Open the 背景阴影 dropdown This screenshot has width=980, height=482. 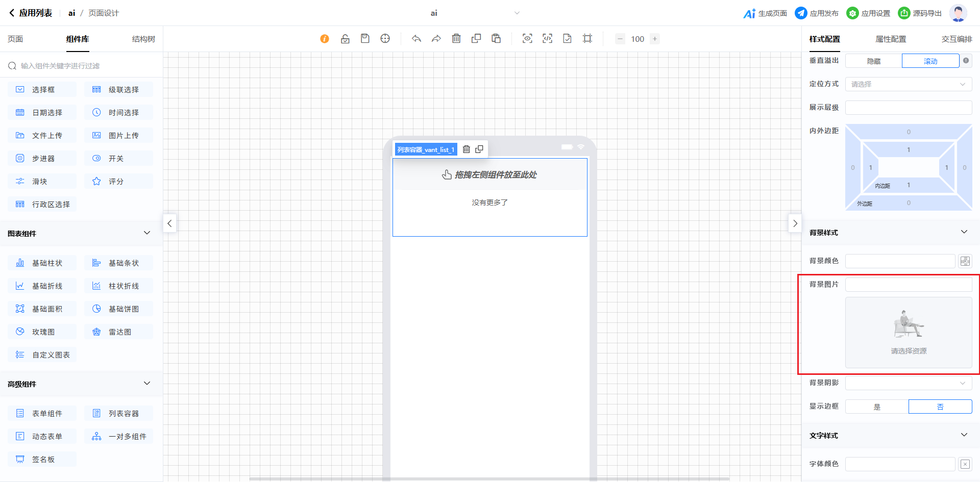(908, 383)
